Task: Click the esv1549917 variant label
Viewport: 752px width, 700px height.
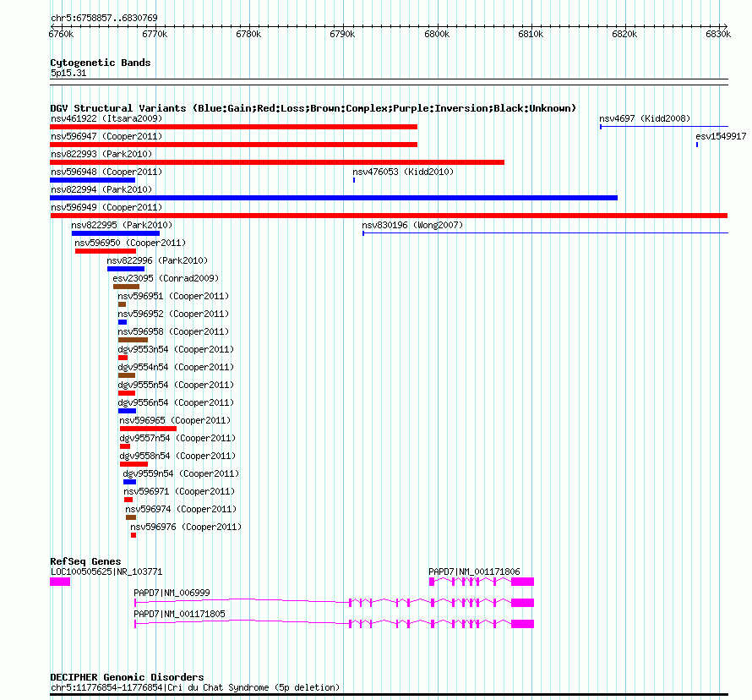Action: coord(721,136)
